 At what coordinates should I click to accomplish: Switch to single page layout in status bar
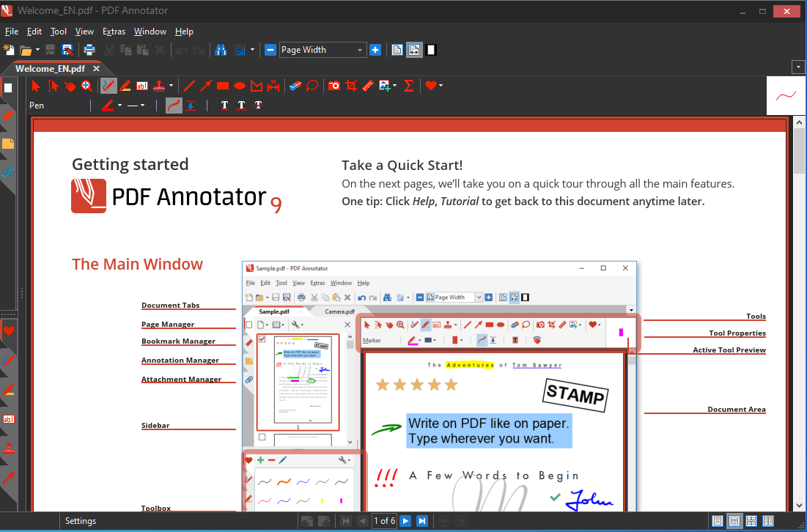tap(718, 521)
